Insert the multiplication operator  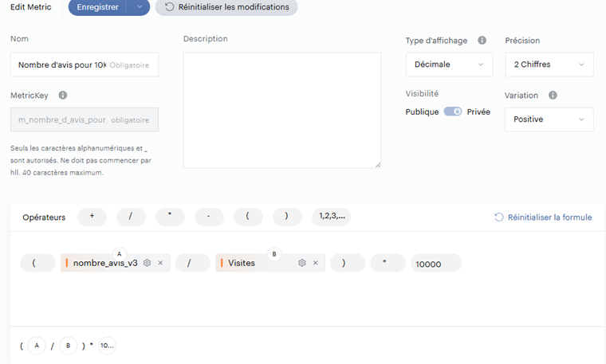(x=170, y=217)
